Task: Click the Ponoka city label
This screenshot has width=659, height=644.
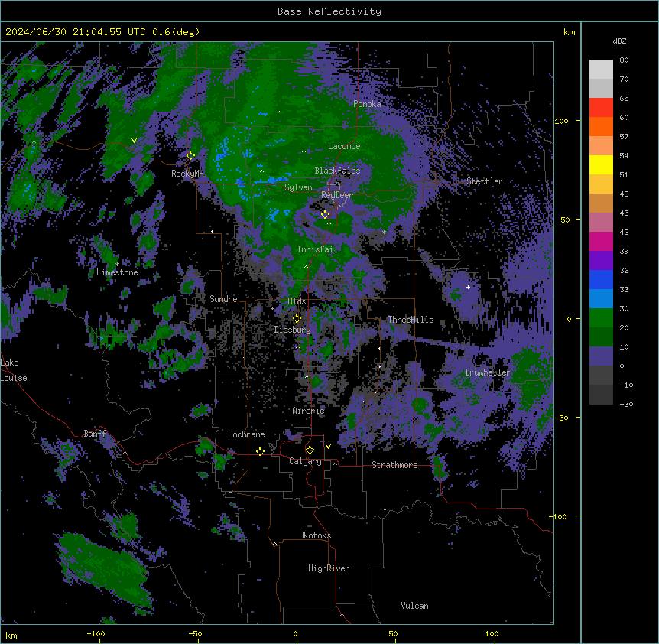Action: tap(367, 104)
